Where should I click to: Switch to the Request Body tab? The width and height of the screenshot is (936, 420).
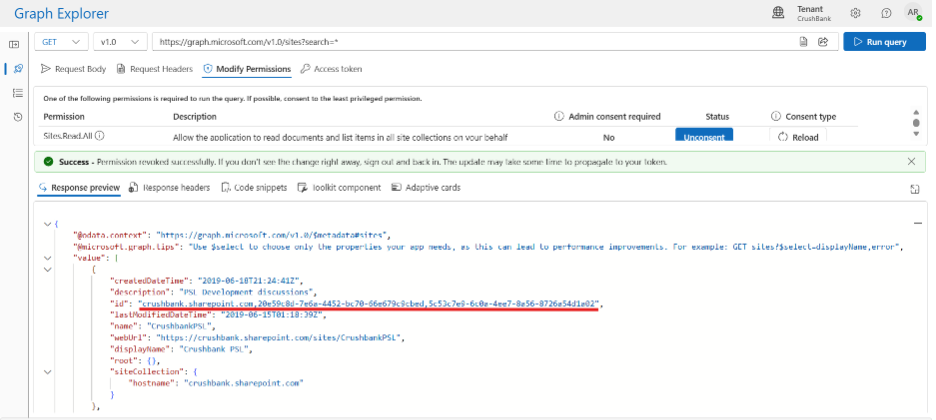73,69
